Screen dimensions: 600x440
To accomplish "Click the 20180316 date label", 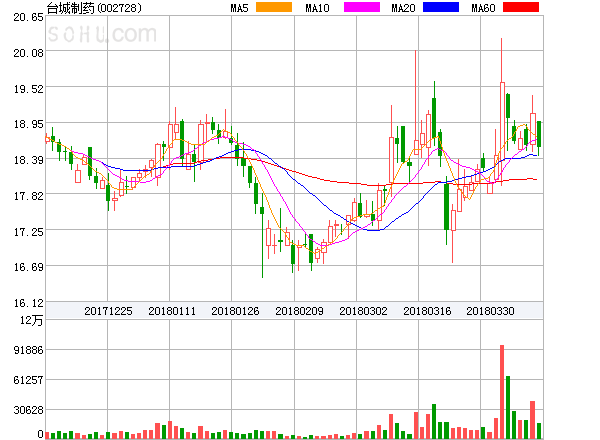I will 427,311.
